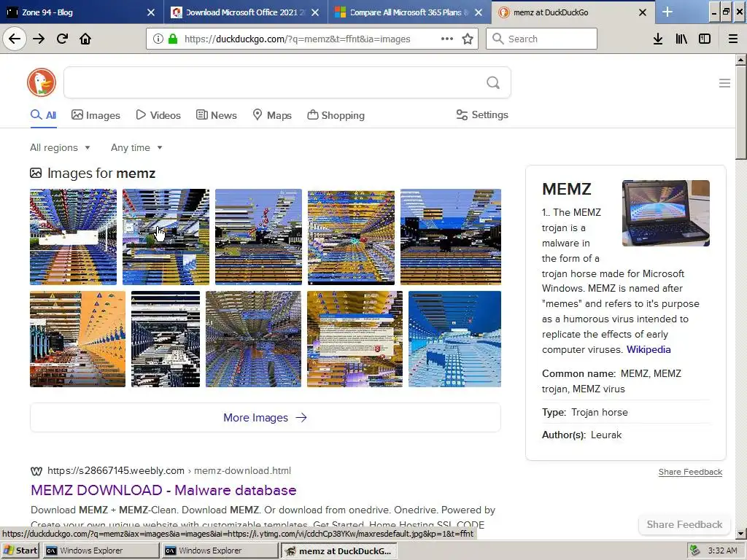Open the Wikipedia link in MEMZ panel
Viewport: 747px width, 560px height.
(649, 349)
